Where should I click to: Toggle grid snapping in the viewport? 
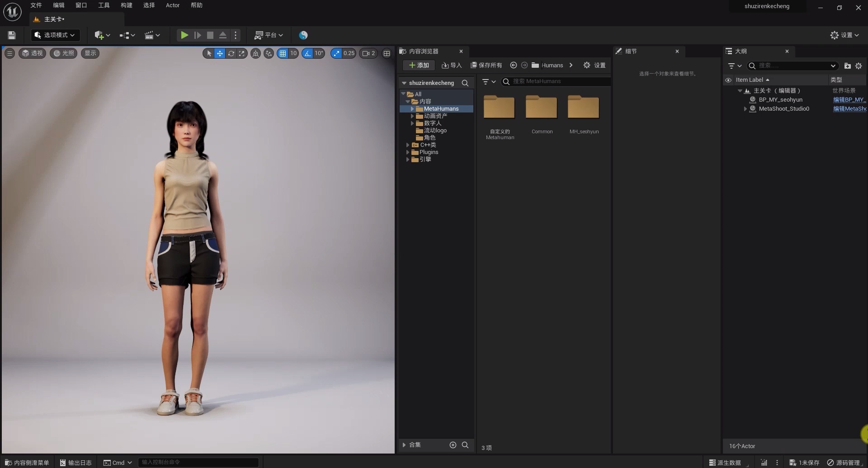point(283,53)
